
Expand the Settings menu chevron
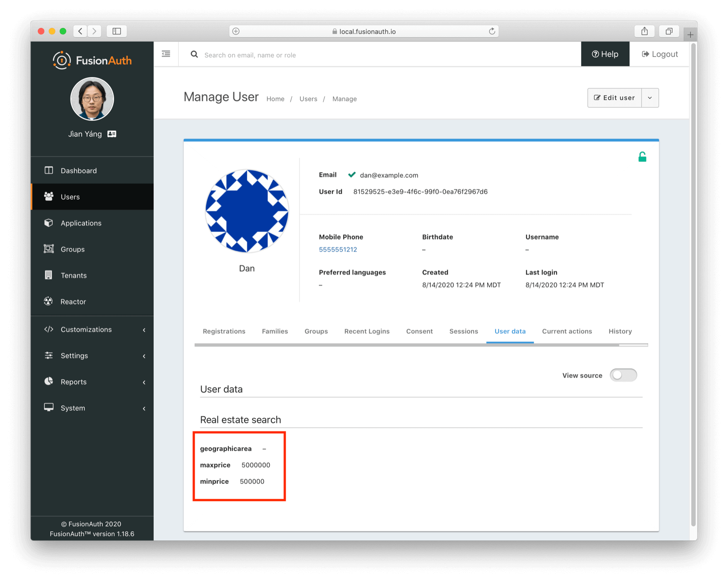(x=144, y=356)
